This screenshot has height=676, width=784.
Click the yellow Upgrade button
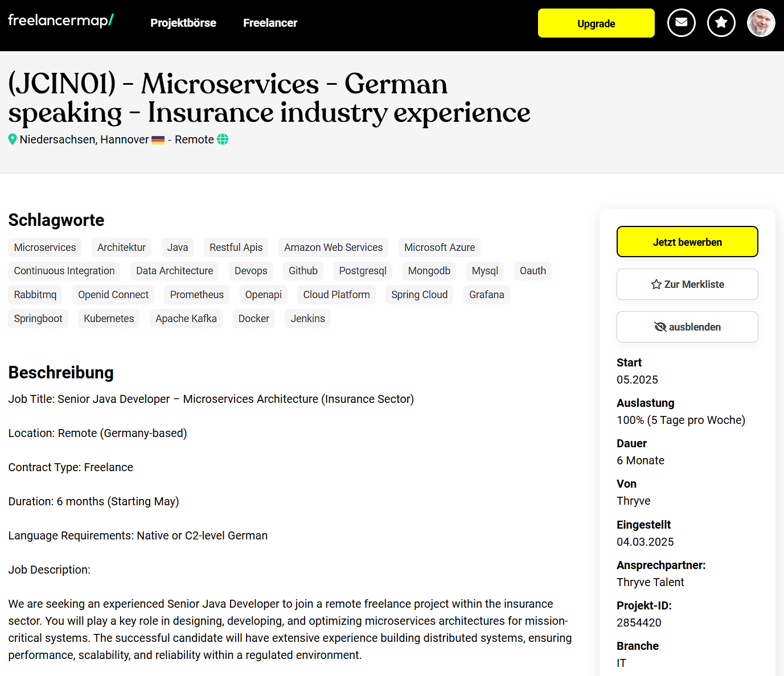tap(596, 23)
